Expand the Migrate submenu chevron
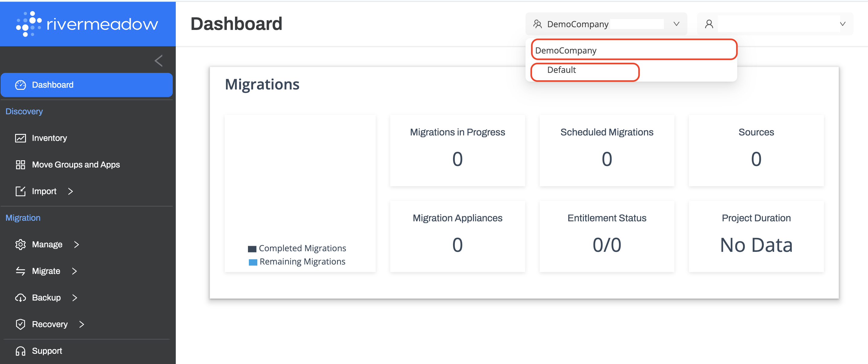868x364 pixels. click(75, 271)
